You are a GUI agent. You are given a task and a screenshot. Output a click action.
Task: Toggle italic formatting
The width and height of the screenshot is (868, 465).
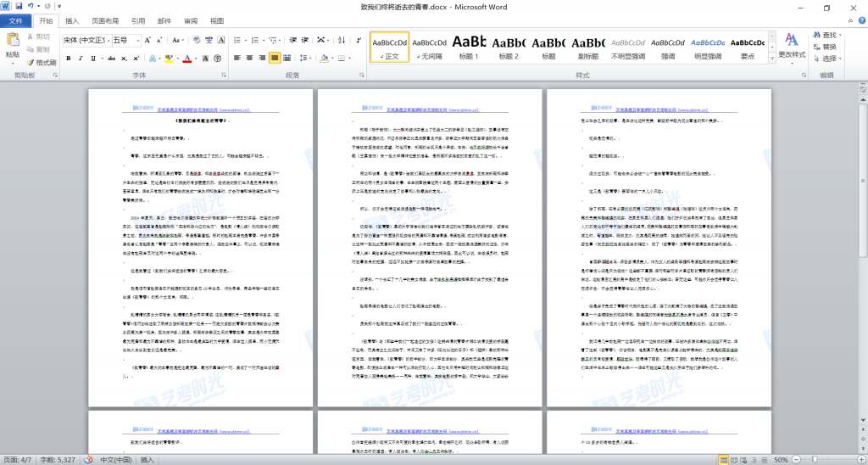point(81,59)
